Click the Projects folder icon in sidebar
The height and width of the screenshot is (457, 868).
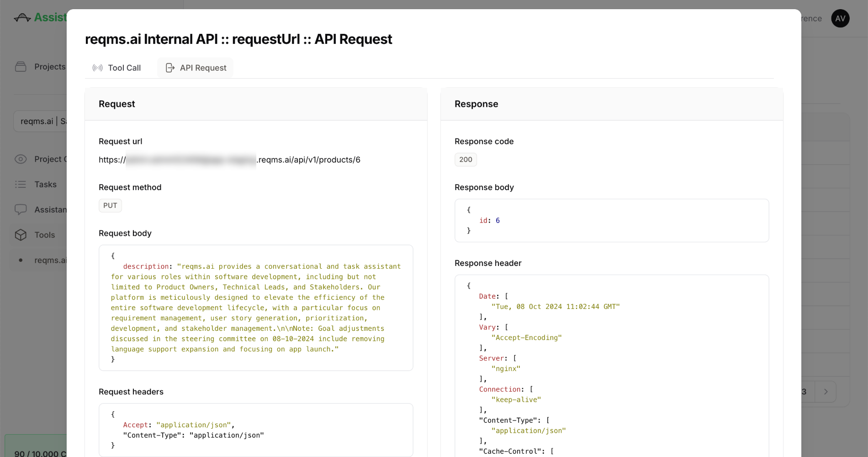point(21,67)
